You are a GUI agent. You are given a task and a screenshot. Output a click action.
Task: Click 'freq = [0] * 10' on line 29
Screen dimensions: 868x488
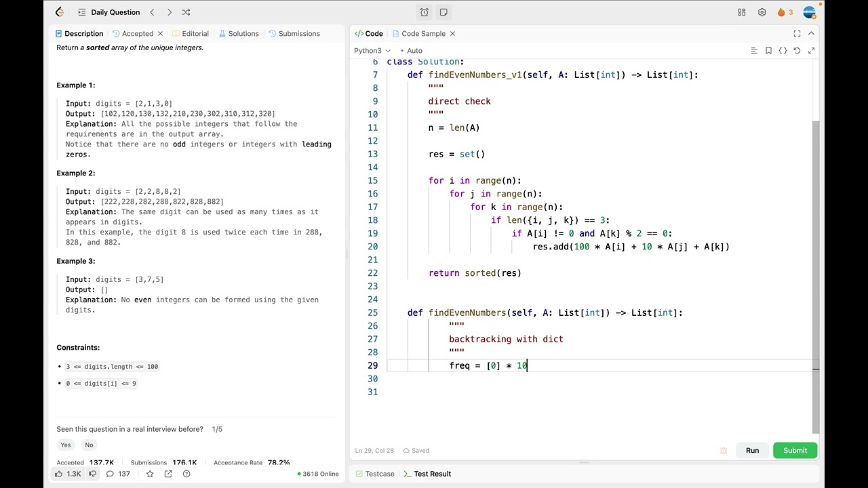[488, 365]
